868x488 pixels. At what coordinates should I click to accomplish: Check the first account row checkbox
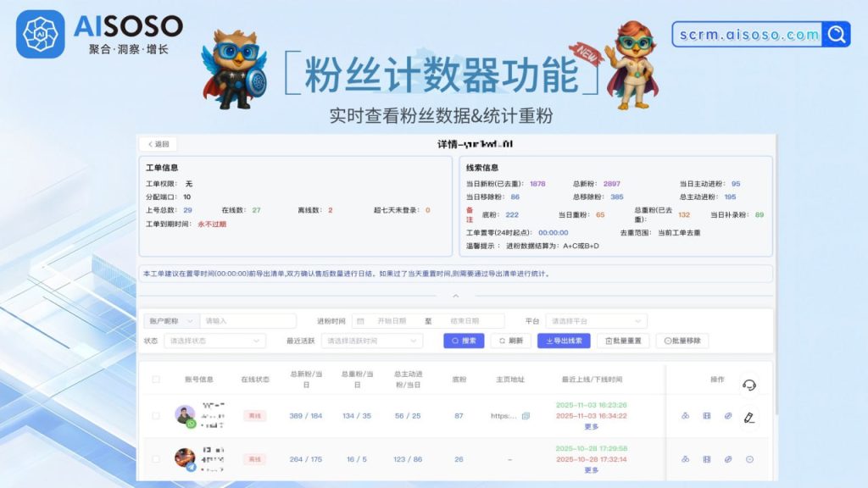tap(156, 416)
